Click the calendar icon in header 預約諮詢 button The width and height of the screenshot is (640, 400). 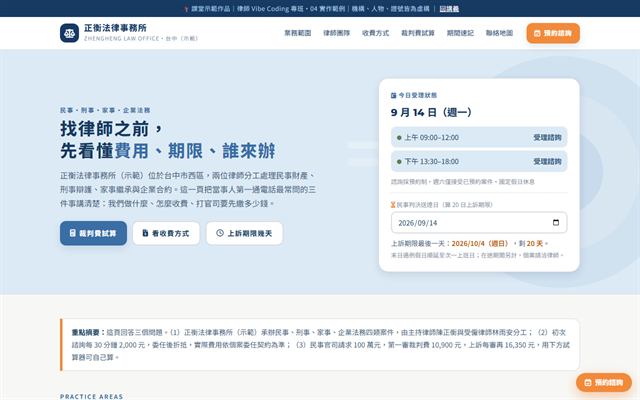pyautogui.click(x=537, y=33)
